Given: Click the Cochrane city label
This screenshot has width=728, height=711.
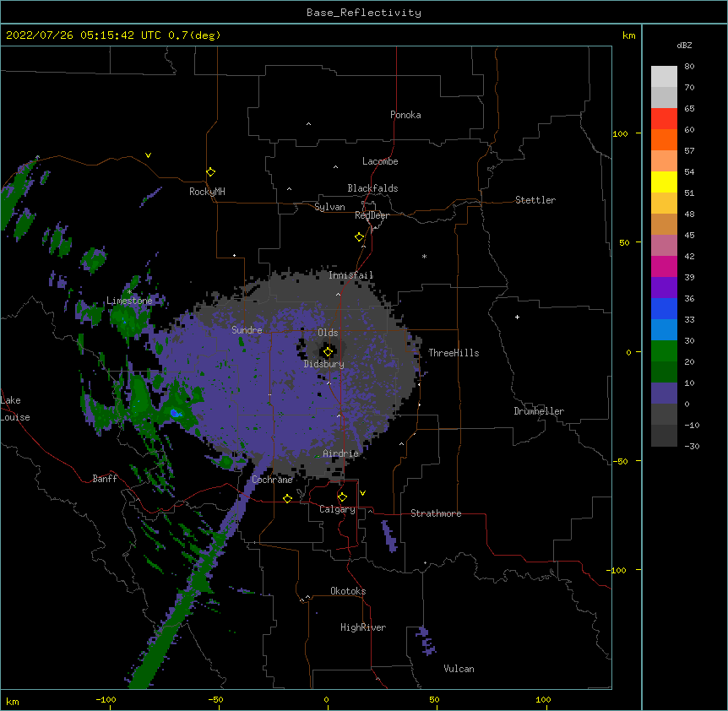Looking at the screenshot, I should point(272,480).
